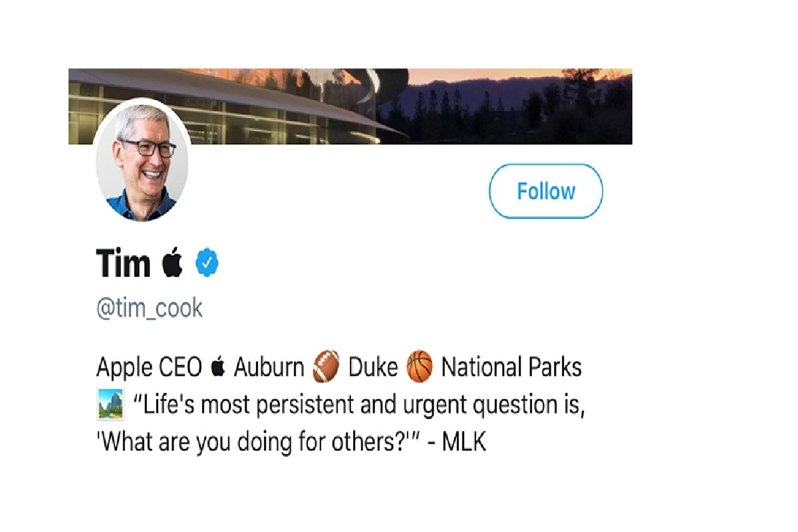This screenshot has width=798, height=532.
Task: Click the blue verified checkmark badge
Action: tap(207, 264)
